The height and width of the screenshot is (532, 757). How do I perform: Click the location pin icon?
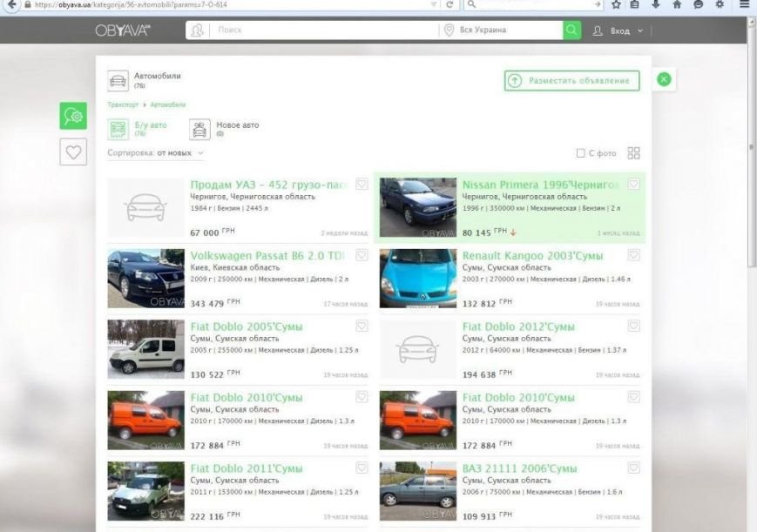click(449, 30)
